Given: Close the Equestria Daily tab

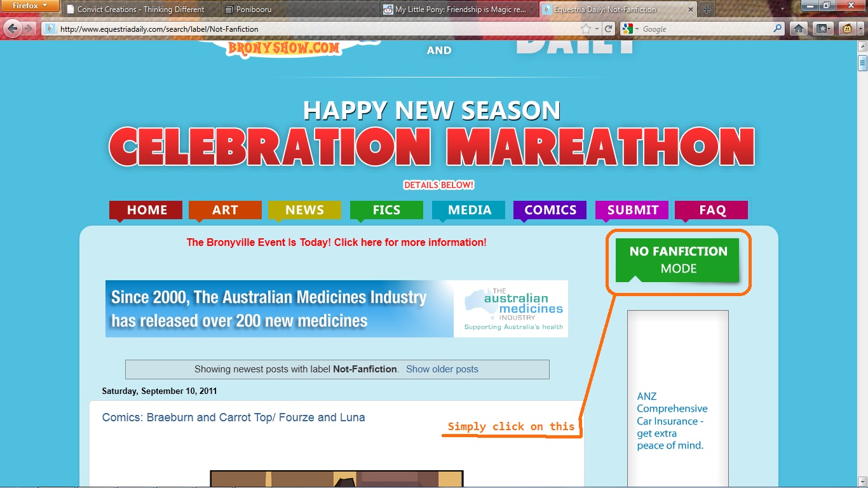Looking at the screenshot, I should tap(689, 10).
